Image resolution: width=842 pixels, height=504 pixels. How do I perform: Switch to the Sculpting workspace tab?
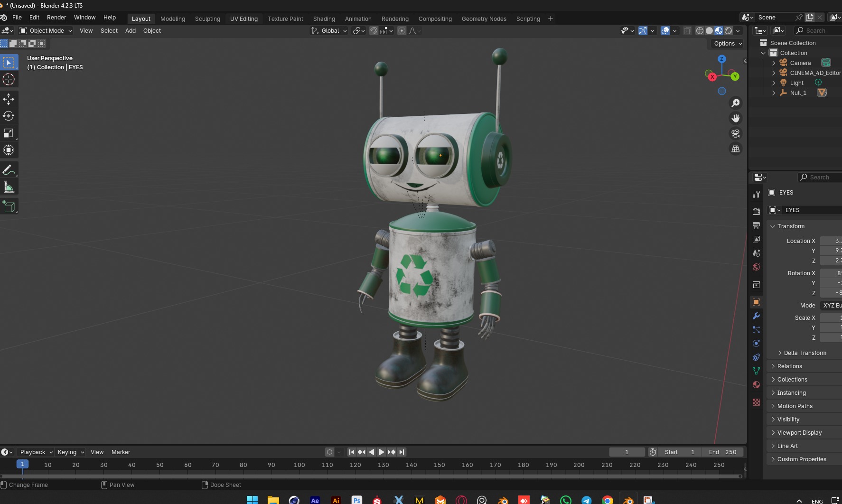[x=207, y=19]
